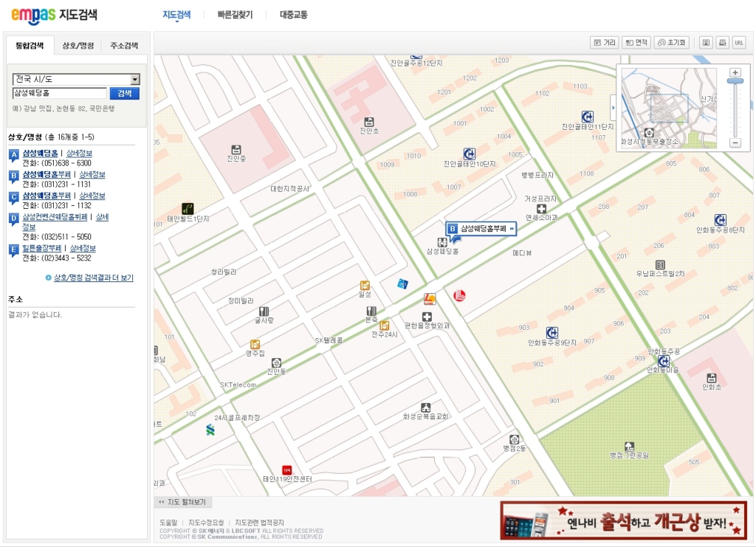Click the 삼성웨딩홀부페 label in the map tooltip
Viewport: 756px width, 547px height.
[x=483, y=228]
